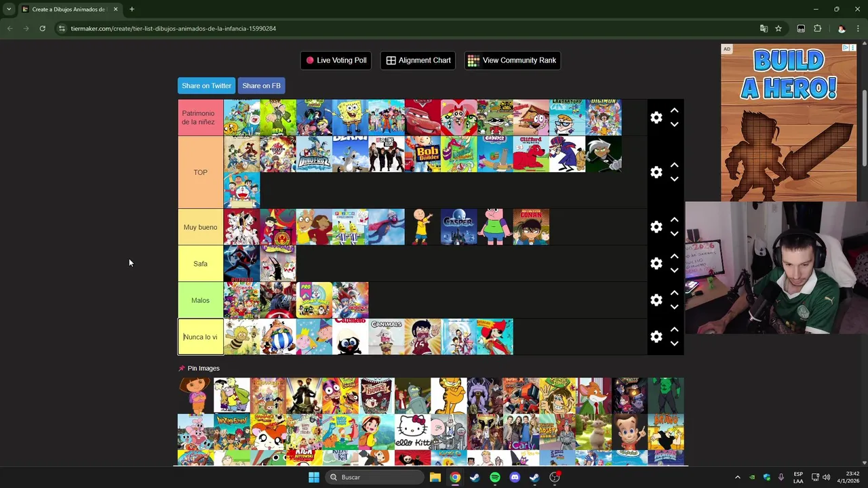Screen dimensions: 868x488
Task: Open settings gear for Patrimonio de la niñez row
Action: click(x=656, y=118)
